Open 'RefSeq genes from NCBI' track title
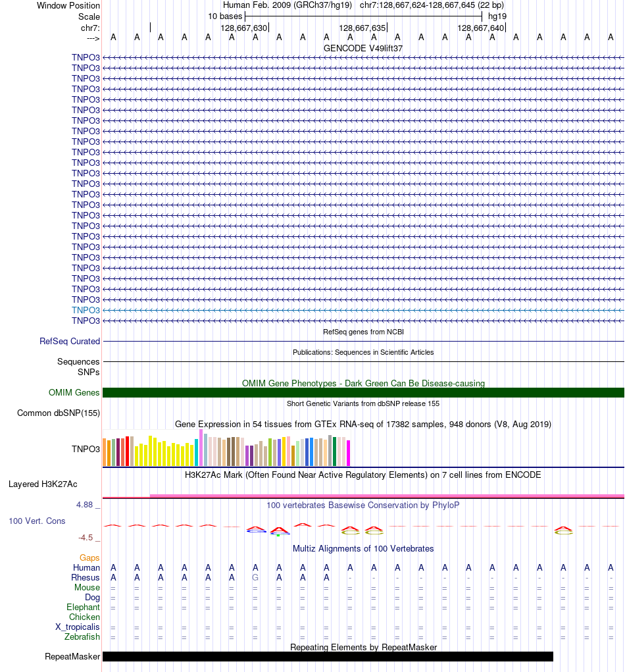625x672 pixels. [363, 332]
